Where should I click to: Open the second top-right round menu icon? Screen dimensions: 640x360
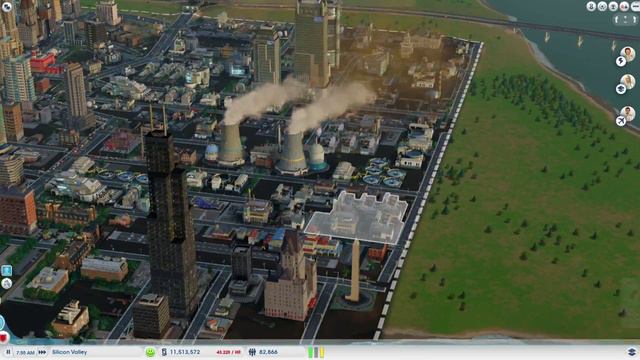[602, 6]
